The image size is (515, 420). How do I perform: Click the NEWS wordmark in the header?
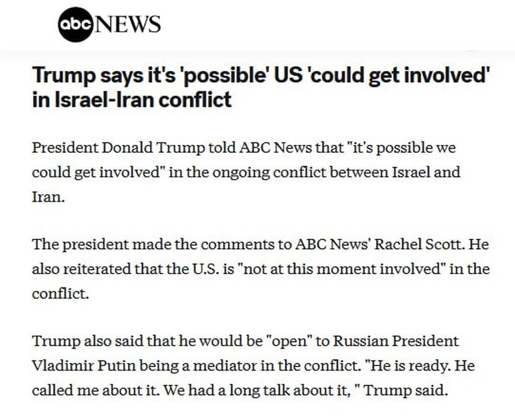pos(127,24)
